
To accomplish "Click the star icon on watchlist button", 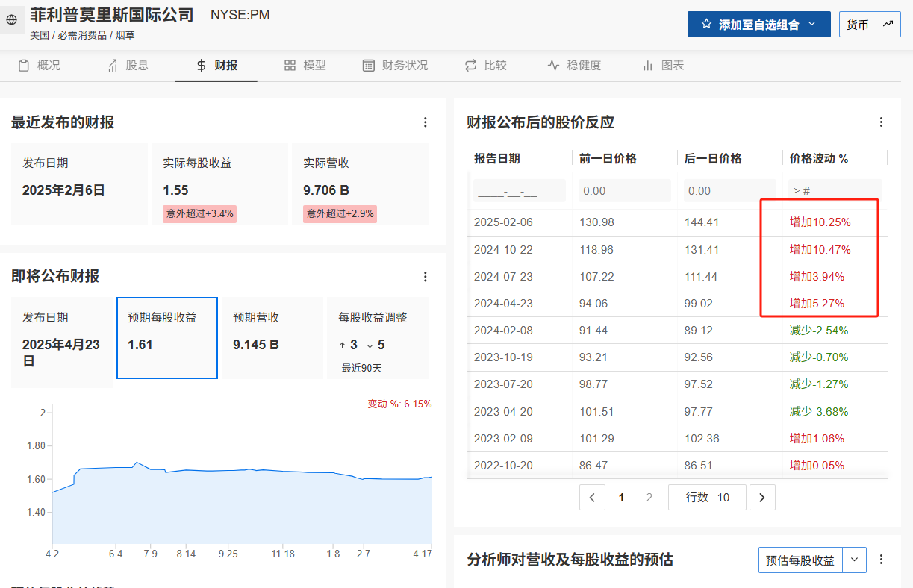I will (x=706, y=24).
